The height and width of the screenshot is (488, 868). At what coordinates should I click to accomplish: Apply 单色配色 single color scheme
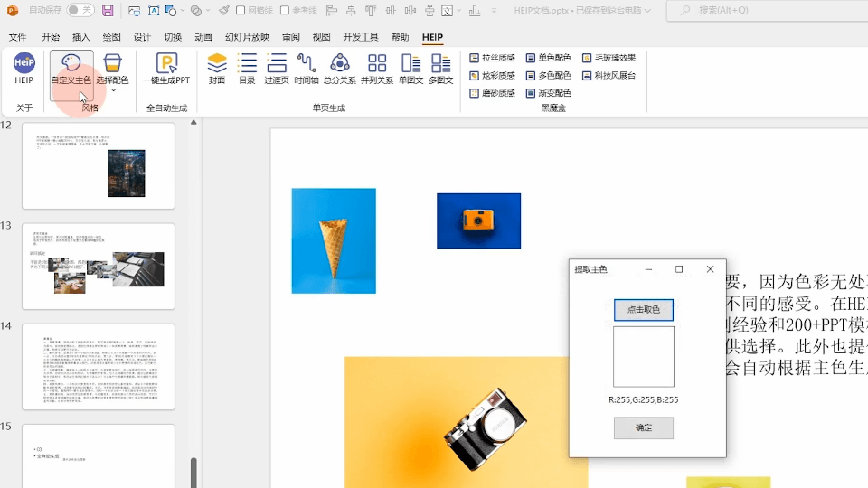click(548, 58)
